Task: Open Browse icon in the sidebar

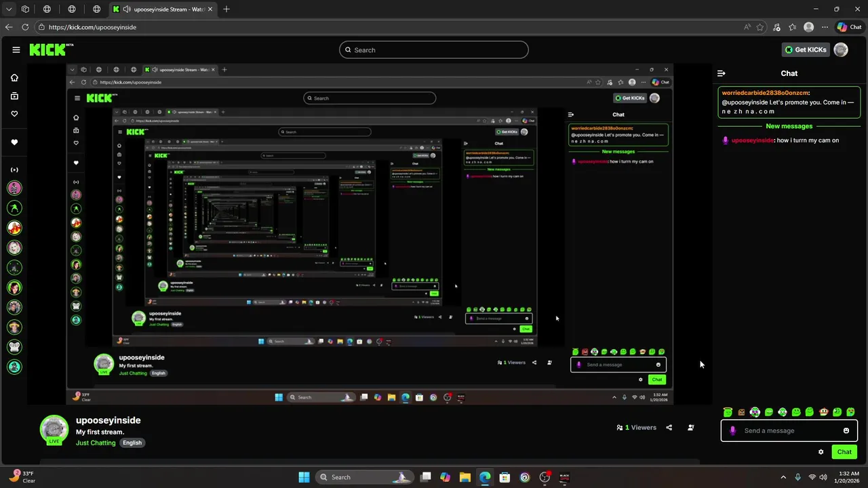Action: (x=14, y=96)
